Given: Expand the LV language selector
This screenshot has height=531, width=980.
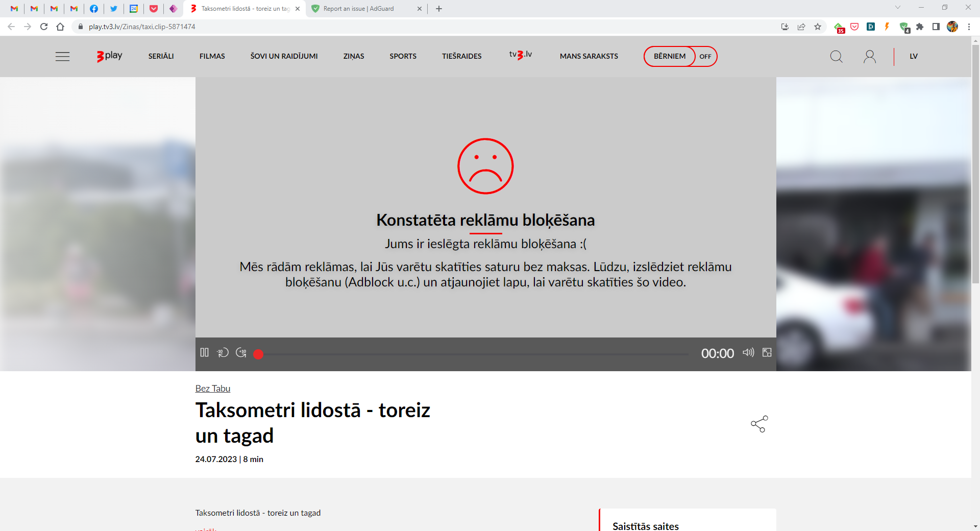Looking at the screenshot, I should (x=914, y=56).
